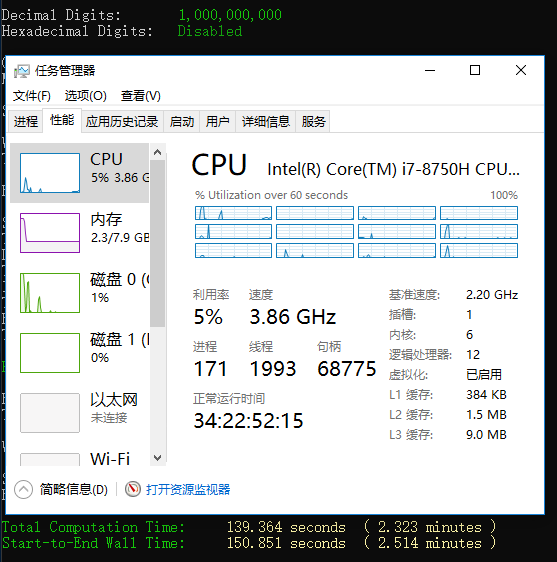Collapse to brief view with circle arrow
Image resolution: width=557 pixels, height=562 pixels.
[x=23, y=489]
